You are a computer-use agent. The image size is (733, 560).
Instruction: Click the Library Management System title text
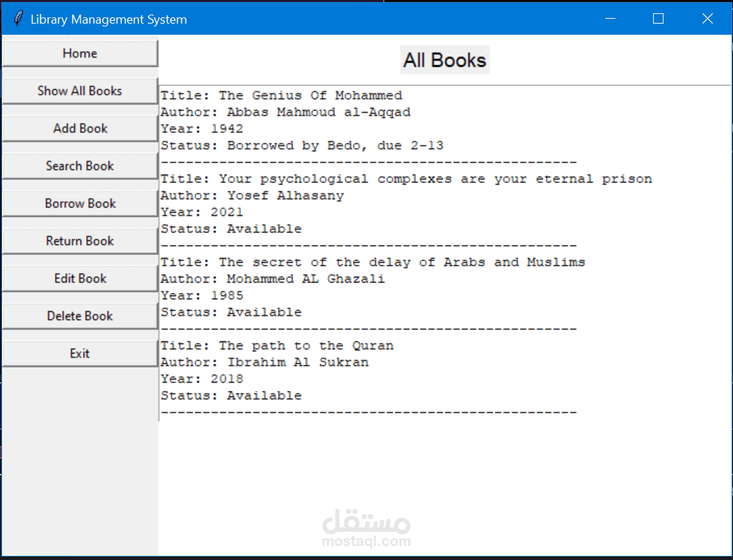pyautogui.click(x=108, y=19)
